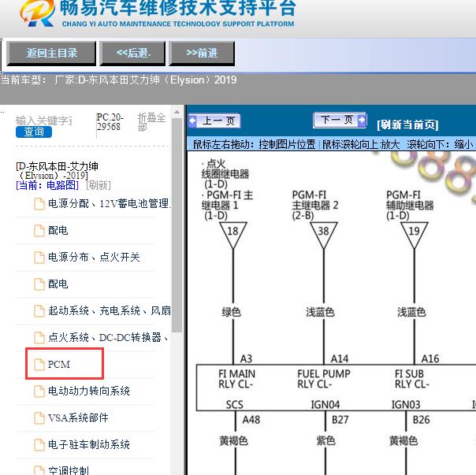Viewport: 476px width, 475px height.
Task: Click pin label B27 in diagram
Action: click(x=340, y=420)
